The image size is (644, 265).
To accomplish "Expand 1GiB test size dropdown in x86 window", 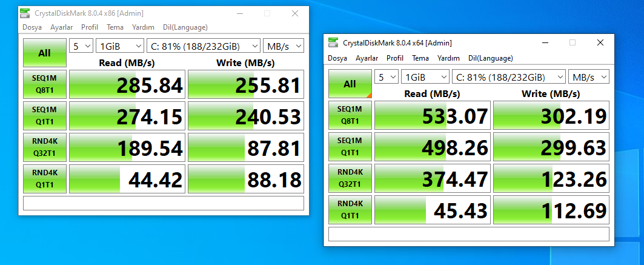I will [120, 46].
